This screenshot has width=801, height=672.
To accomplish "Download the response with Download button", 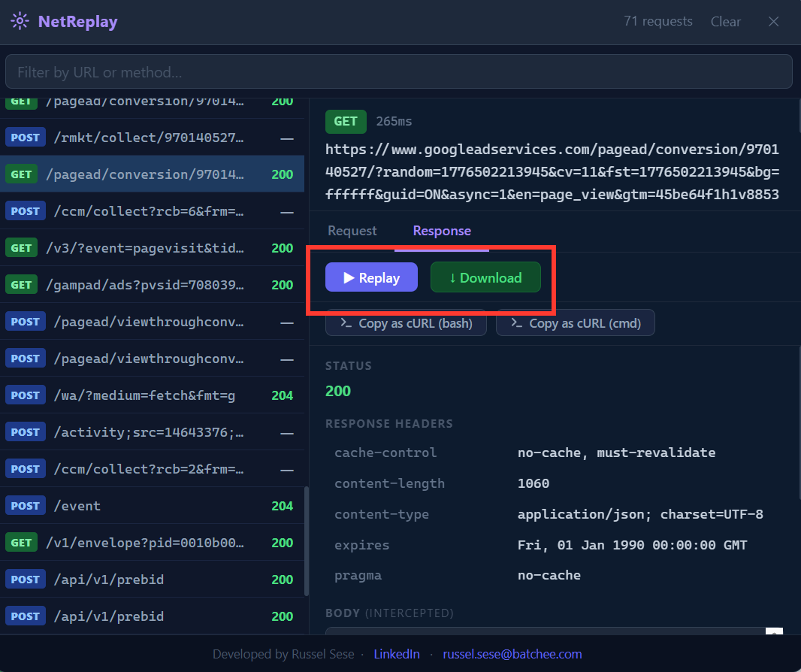I will [x=485, y=277].
